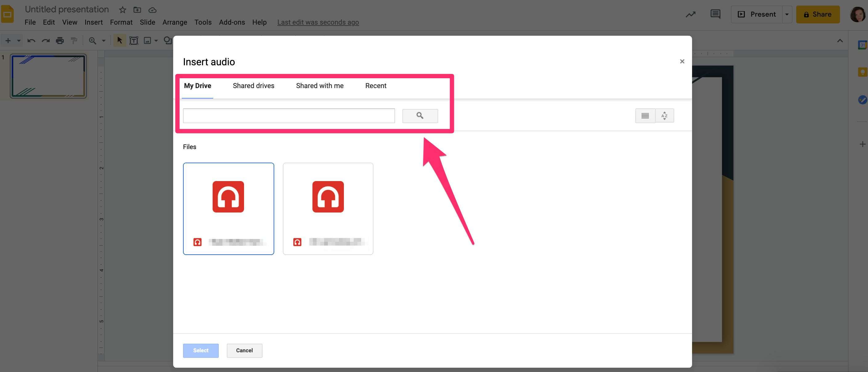Click the list view icon on right

(644, 115)
